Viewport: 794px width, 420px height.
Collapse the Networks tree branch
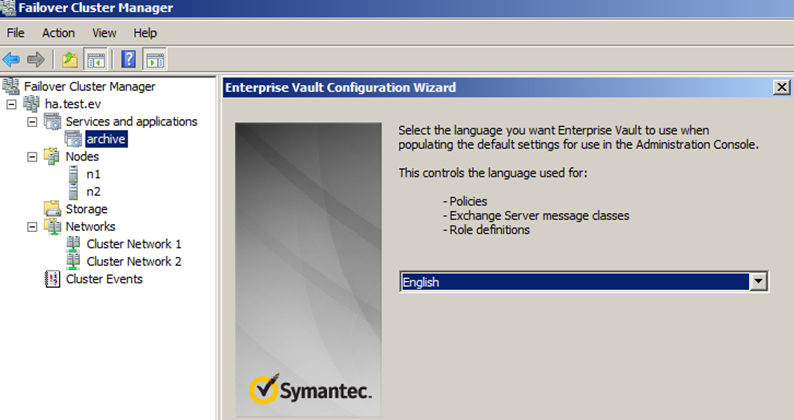click(x=32, y=227)
